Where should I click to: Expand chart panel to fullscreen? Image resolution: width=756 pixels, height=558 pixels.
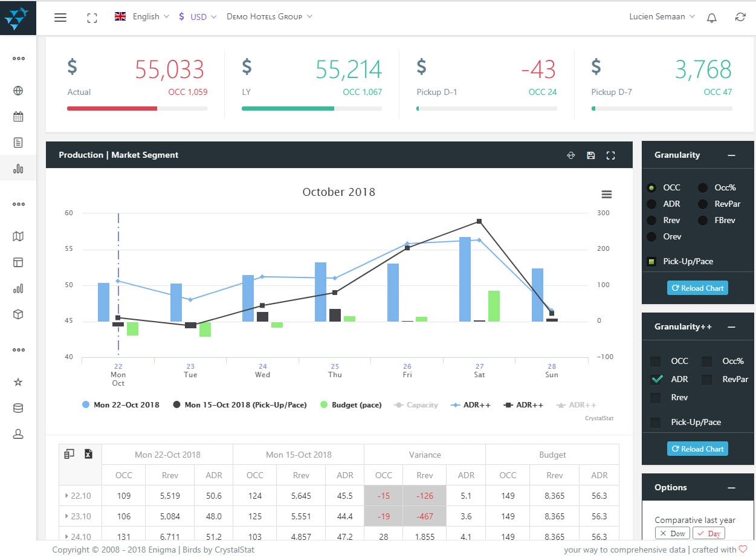610,155
